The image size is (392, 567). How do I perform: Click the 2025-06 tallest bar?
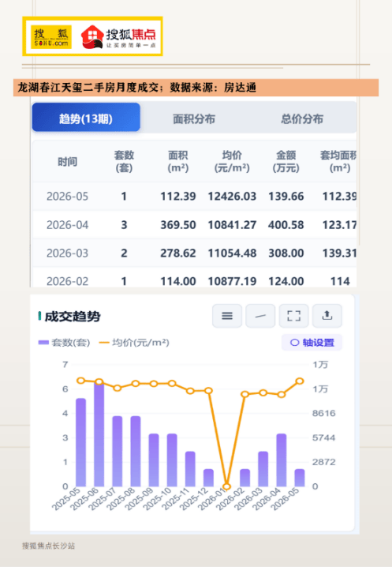99,434
